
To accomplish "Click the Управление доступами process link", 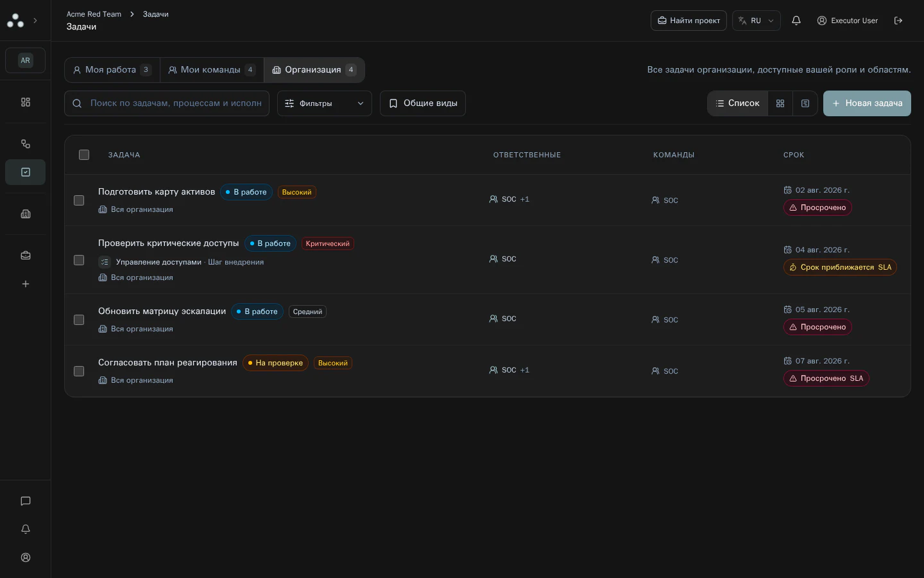I will point(158,262).
